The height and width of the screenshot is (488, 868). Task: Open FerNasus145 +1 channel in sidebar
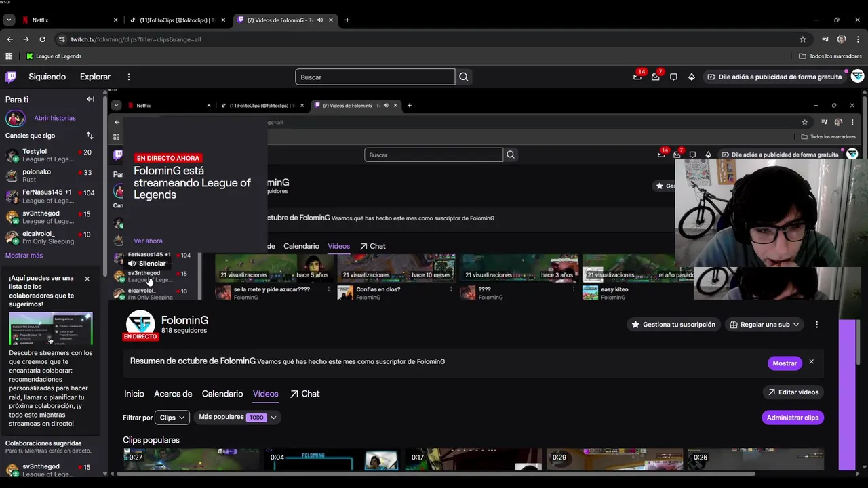(x=49, y=197)
